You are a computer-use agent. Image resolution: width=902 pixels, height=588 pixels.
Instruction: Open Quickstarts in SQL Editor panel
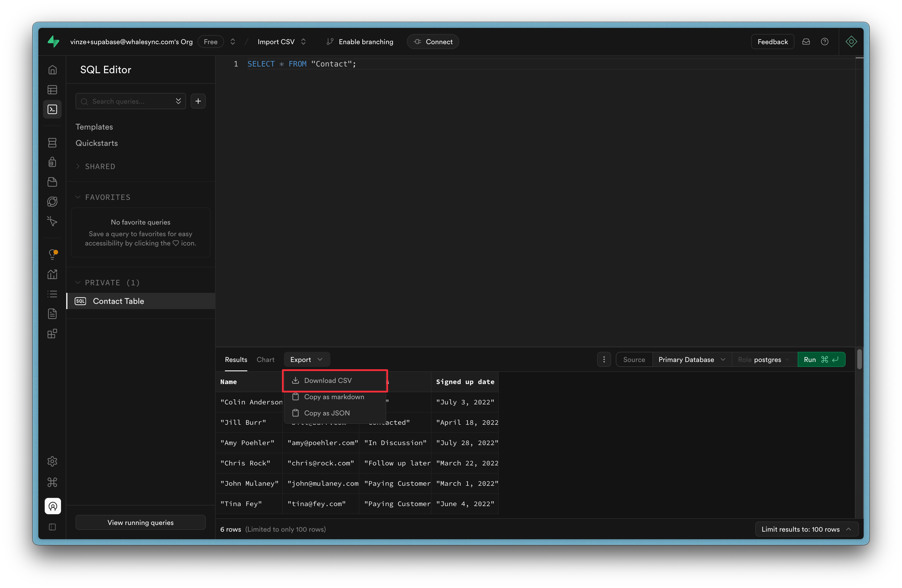coord(97,143)
